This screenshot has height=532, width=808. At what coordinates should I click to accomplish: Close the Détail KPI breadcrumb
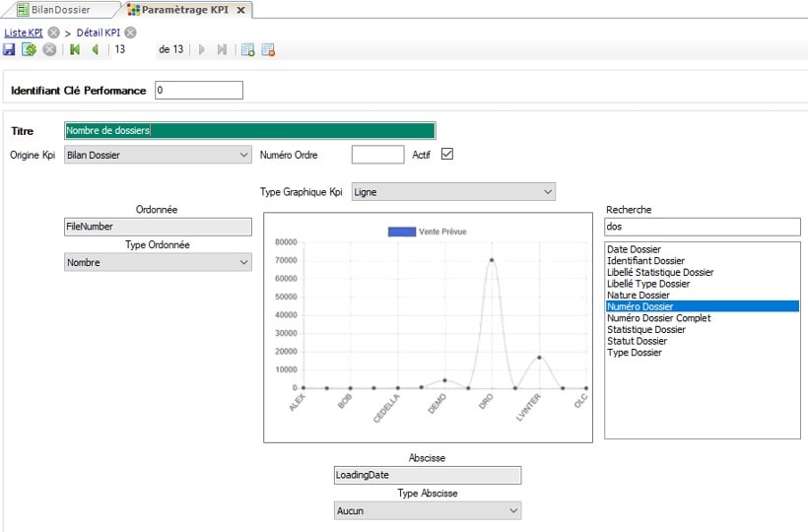tap(131, 33)
